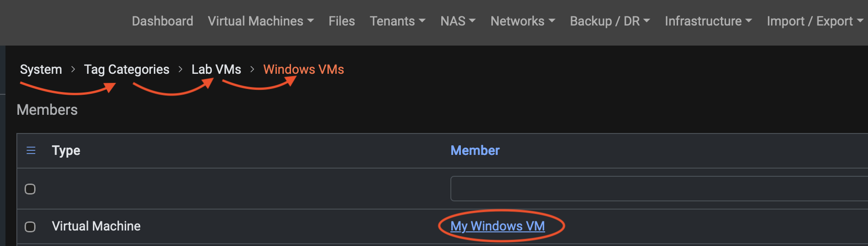Expand the Virtual Machines dropdown menu
The height and width of the screenshot is (246, 868).
pos(260,21)
